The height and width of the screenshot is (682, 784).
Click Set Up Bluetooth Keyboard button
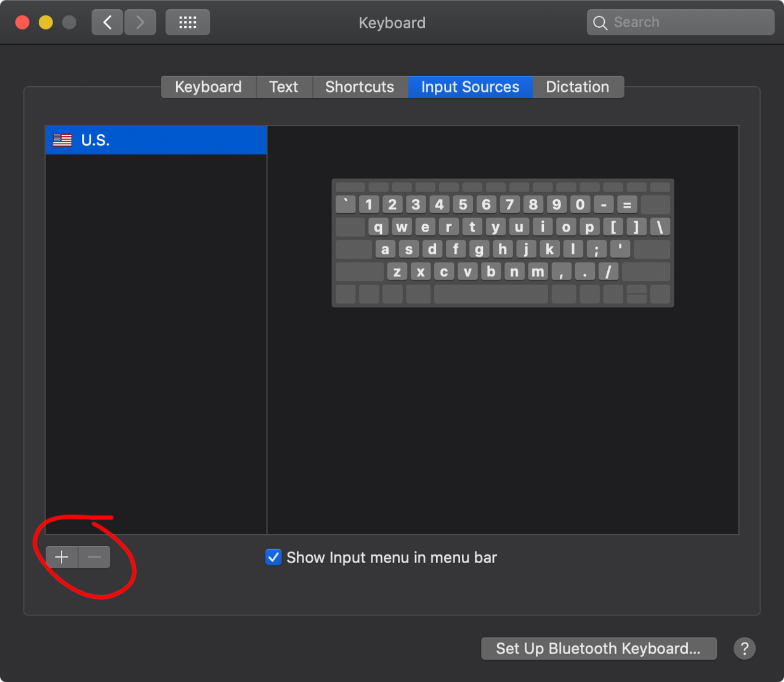[599, 649]
